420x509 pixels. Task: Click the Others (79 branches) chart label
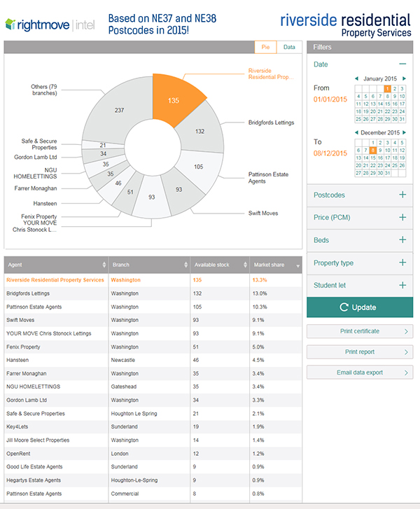click(x=44, y=90)
